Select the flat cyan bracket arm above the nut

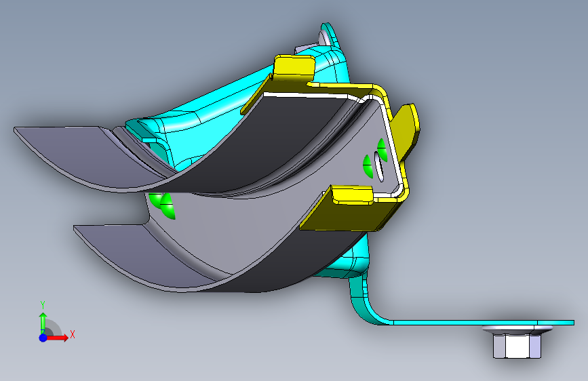click(482, 323)
